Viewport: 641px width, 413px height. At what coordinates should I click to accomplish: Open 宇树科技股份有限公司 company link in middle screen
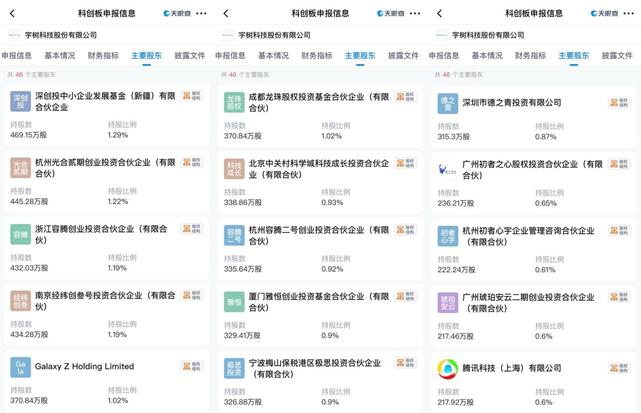pyautogui.click(x=274, y=36)
